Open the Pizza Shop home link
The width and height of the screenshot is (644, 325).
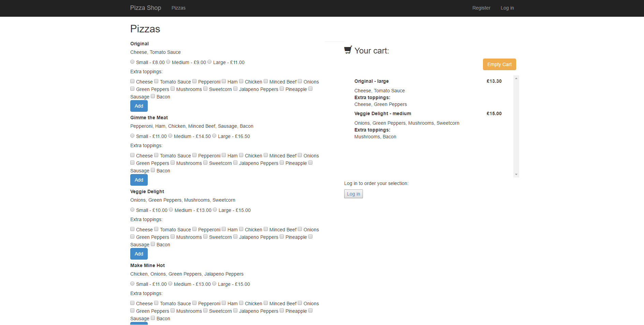click(146, 8)
